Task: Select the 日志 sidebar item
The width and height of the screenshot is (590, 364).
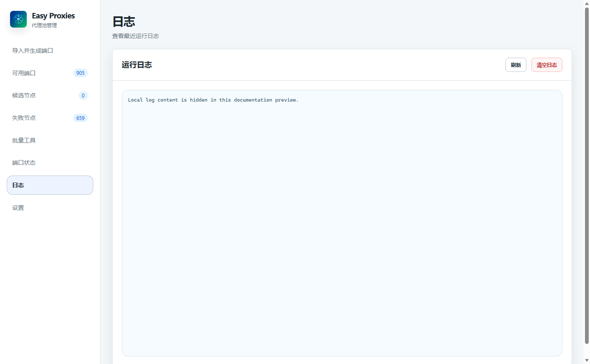Action: pyautogui.click(x=50, y=185)
